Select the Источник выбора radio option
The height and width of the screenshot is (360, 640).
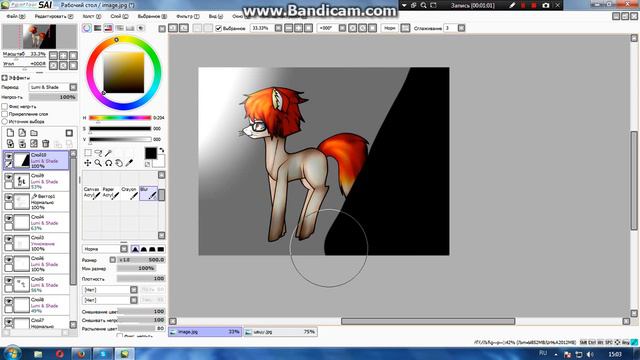[x=5, y=121]
